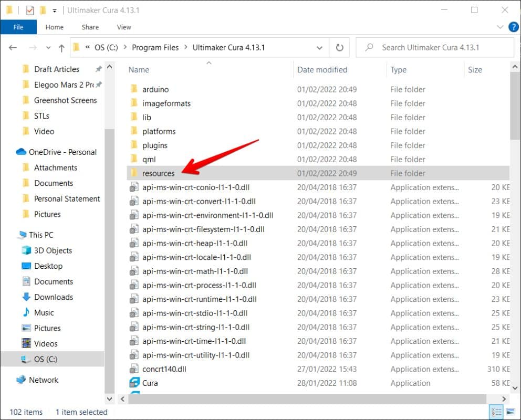Open the explorer Help icon

tap(513, 27)
